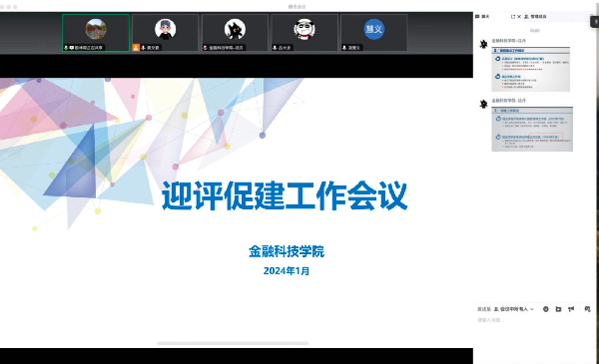Click the dark floating microphone widget at right edge

click(x=595, y=21)
